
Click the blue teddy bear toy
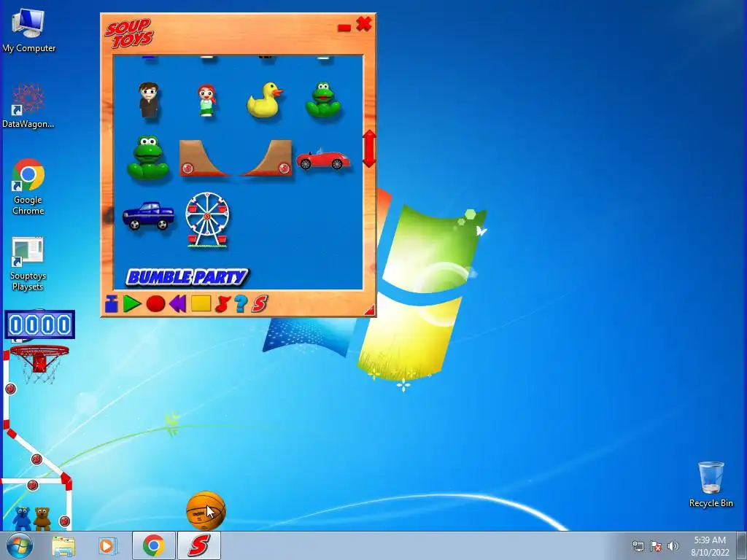[22, 518]
